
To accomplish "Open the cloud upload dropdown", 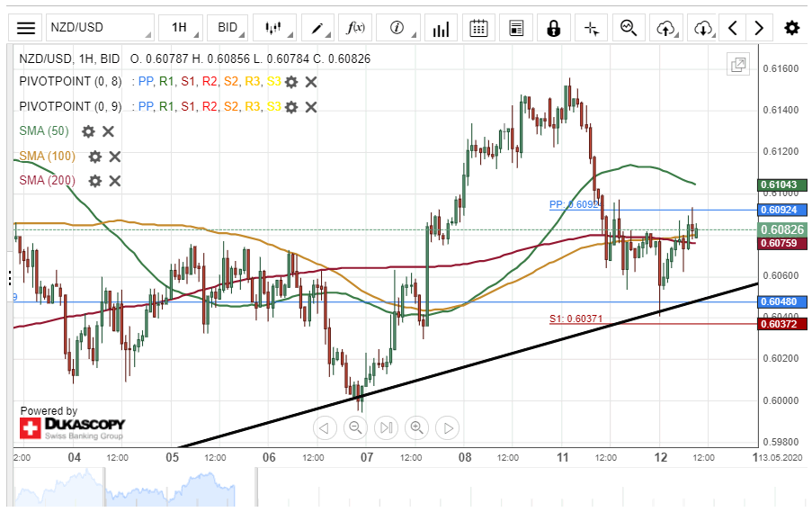I will [666, 28].
